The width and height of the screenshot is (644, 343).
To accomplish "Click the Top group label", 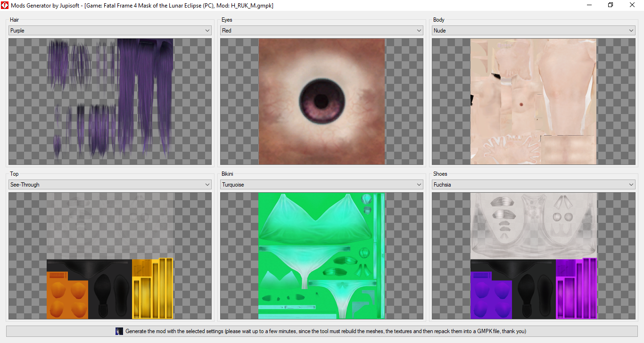I will pos(14,174).
